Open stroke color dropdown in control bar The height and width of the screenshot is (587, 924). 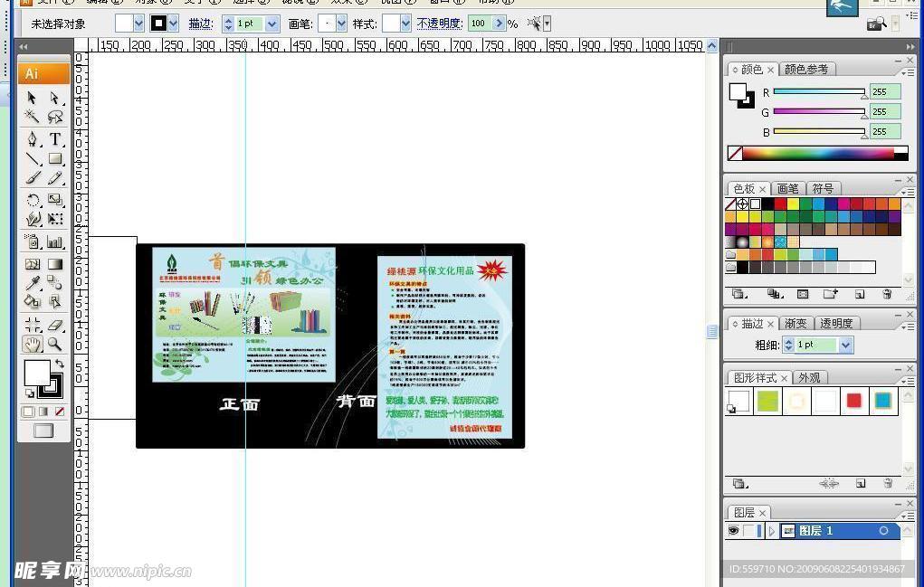pos(173,24)
